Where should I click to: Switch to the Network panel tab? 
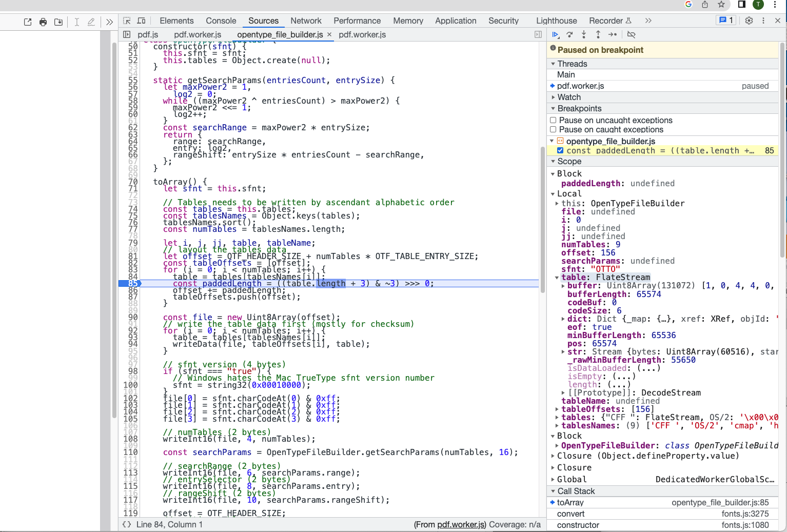click(306, 21)
